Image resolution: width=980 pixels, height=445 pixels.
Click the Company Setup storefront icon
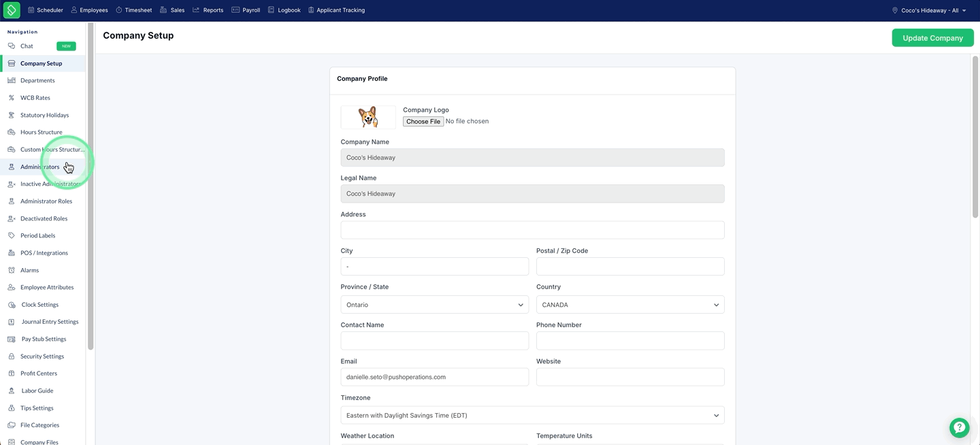12,63
